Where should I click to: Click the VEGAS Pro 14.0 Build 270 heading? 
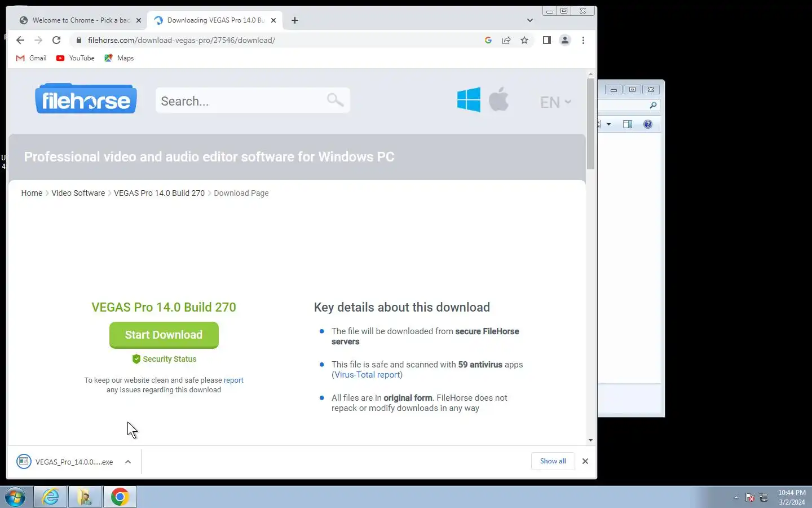[164, 308]
